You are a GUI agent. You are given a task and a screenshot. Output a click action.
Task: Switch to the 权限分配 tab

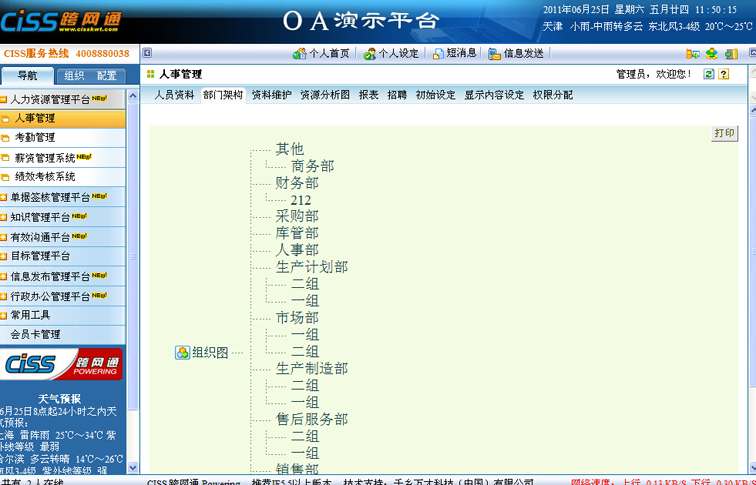tap(553, 95)
